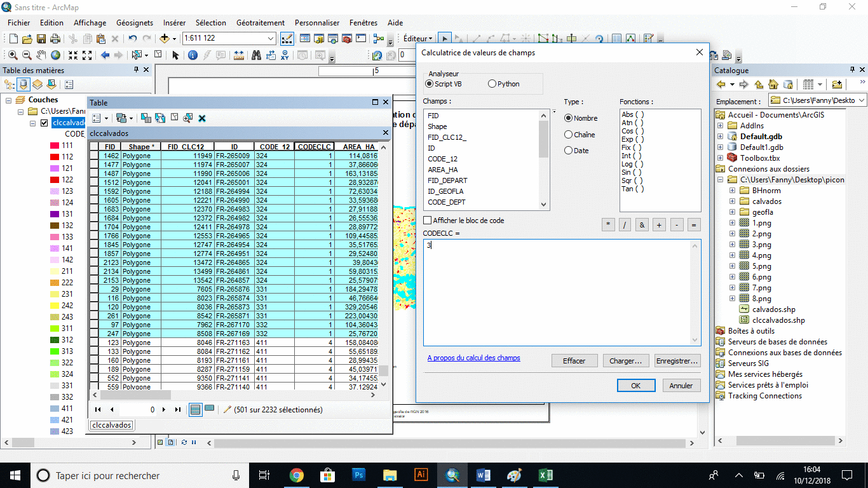Select the black arrow Select Elements tool
Image resolution: width=868 pixels, height=488 pixels.
tap(176, 55)
